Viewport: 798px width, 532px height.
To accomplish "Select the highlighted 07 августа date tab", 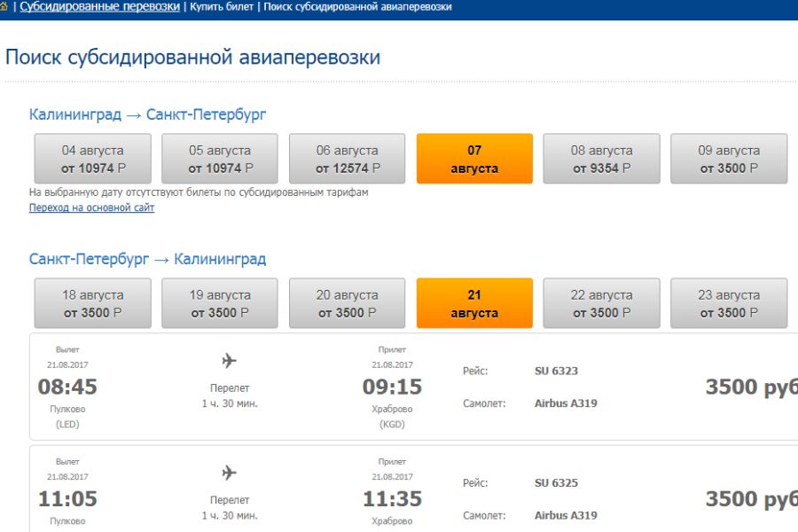I will tap(474, 159).
